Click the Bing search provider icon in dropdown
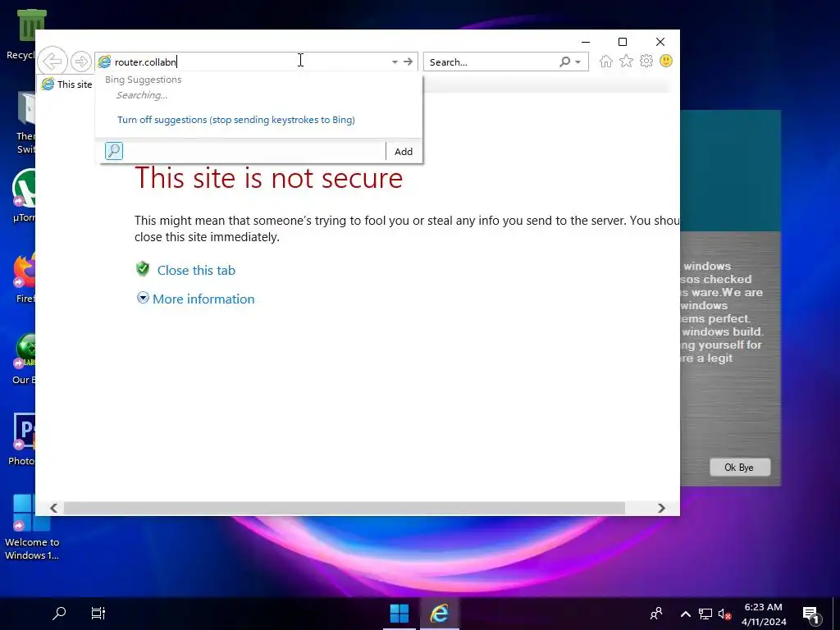Viewport: 840px width, 630px height. (113, 151)
